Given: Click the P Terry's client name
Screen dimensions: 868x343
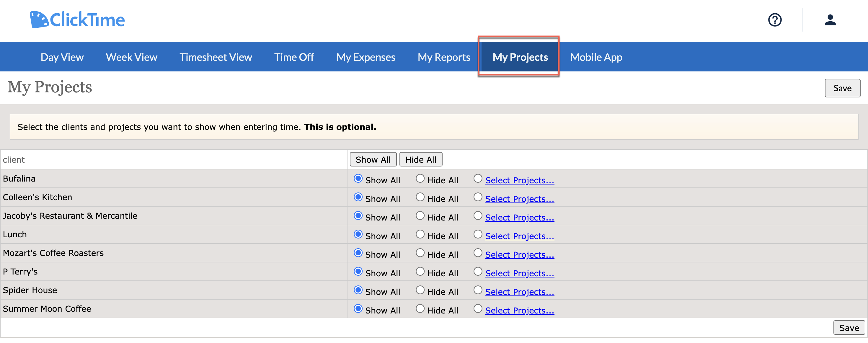Looking at the screenshot, I should tap(20, 271).
